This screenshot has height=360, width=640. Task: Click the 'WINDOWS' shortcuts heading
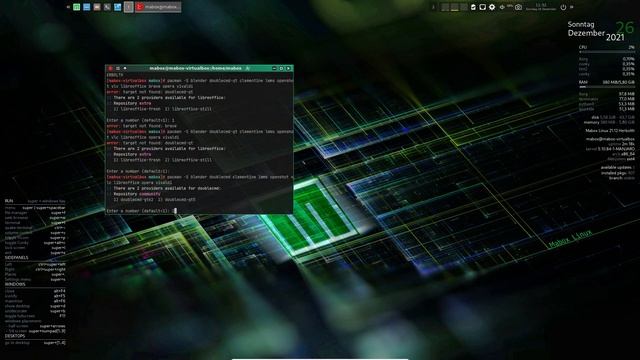(15, 284)
